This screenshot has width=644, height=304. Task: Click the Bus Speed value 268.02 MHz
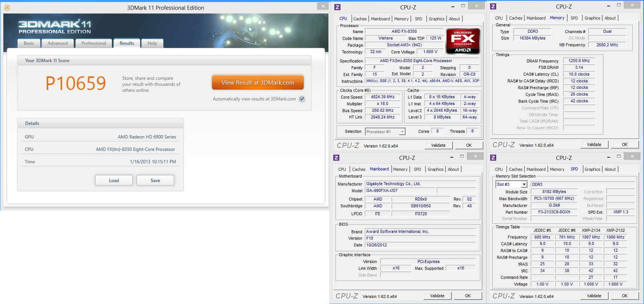[x=383, y=111]
